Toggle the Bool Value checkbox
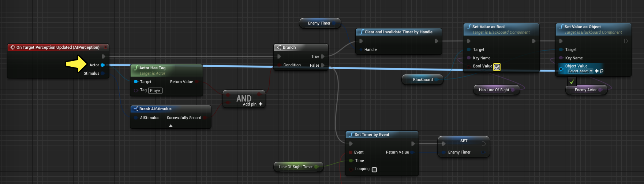 pos(497,67)
